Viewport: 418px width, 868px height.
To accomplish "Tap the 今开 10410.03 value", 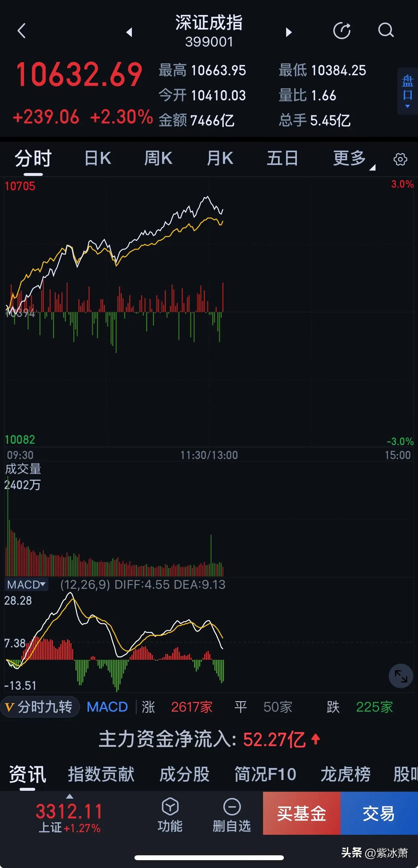I will (202, 95).
